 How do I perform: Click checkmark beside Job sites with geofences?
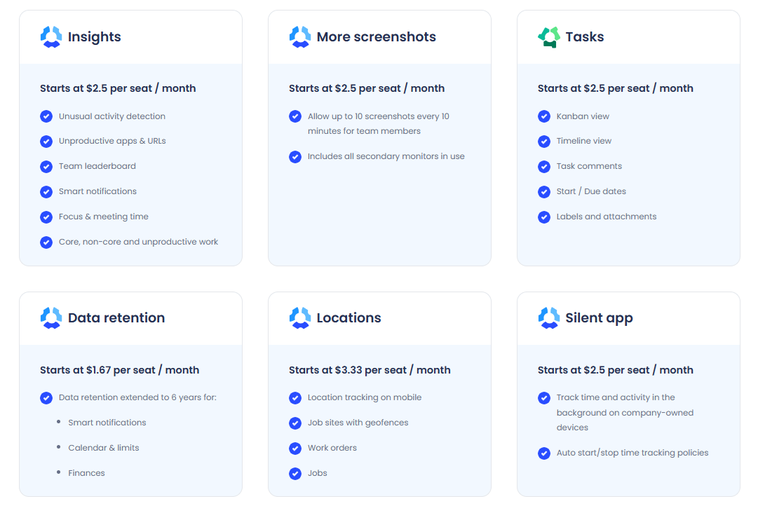(x=295, y=423)
